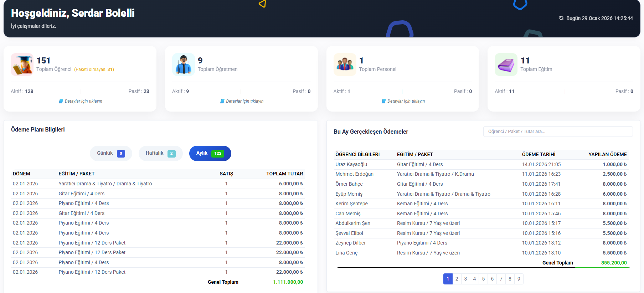Viewport: 644px width, 293px height.
Task: Open teacher details via Detaylar için tıklayın
Action: (x=244, y=101)
